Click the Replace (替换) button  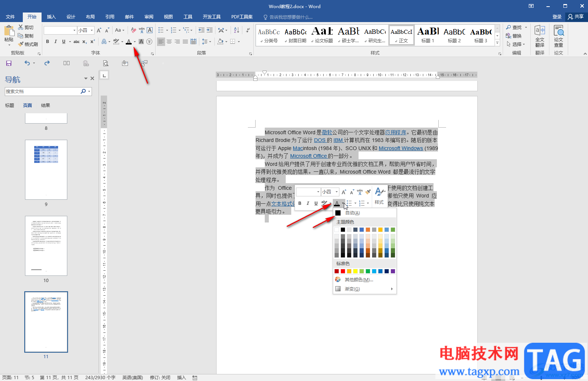pyautogui.click(x=514, y=36)
